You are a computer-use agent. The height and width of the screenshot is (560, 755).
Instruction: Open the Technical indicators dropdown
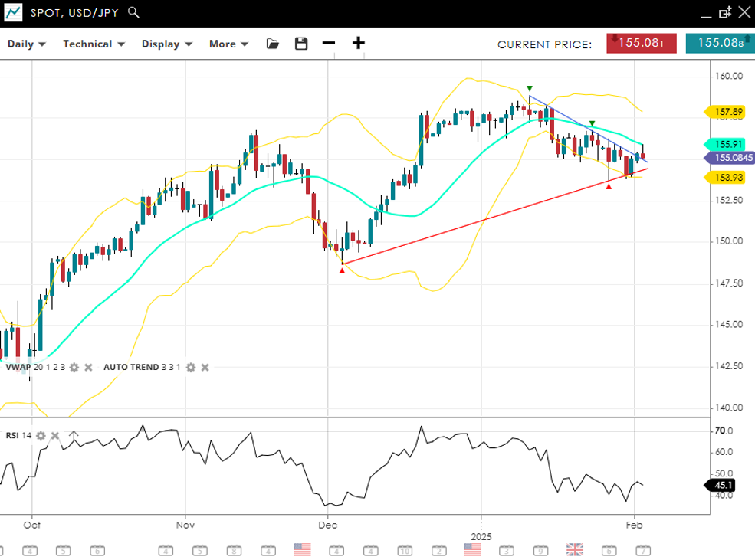point(94,44)
